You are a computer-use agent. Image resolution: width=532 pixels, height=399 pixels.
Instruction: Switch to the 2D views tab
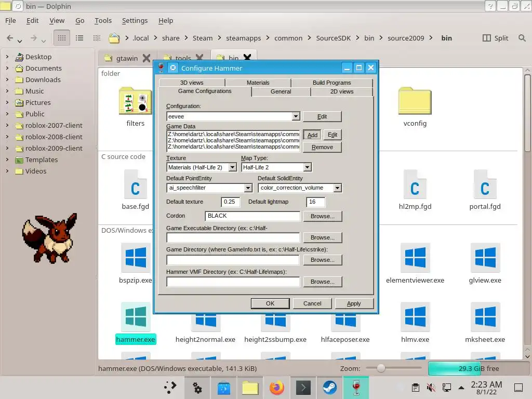(342, 91)
